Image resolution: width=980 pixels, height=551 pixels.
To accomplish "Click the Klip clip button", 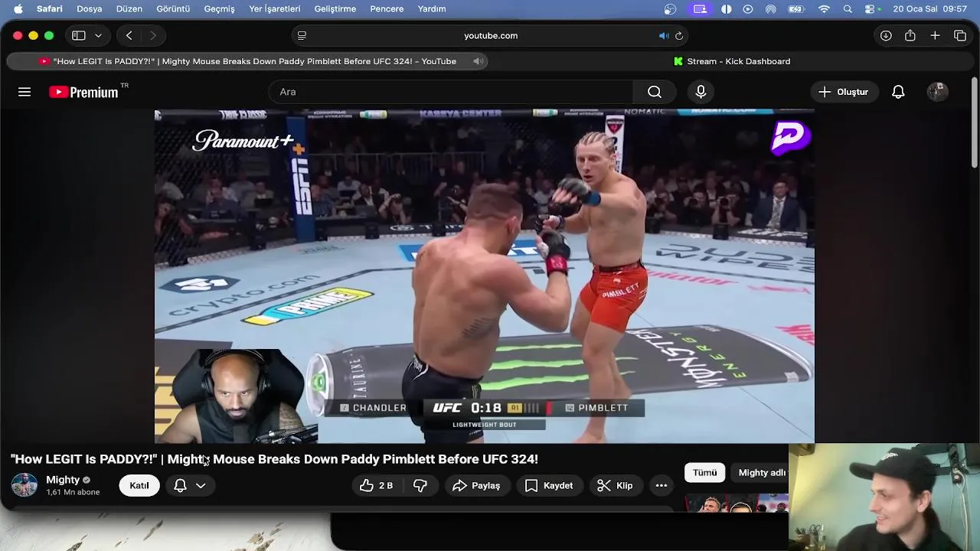I will (x=616, y=485).
